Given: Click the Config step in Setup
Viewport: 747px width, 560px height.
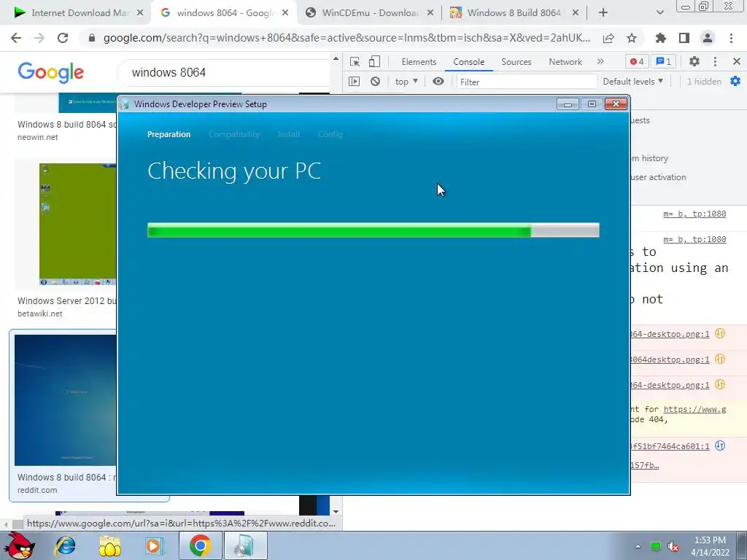Looking at the screenshot, I should pyautogui.click(x=330, y=134).
